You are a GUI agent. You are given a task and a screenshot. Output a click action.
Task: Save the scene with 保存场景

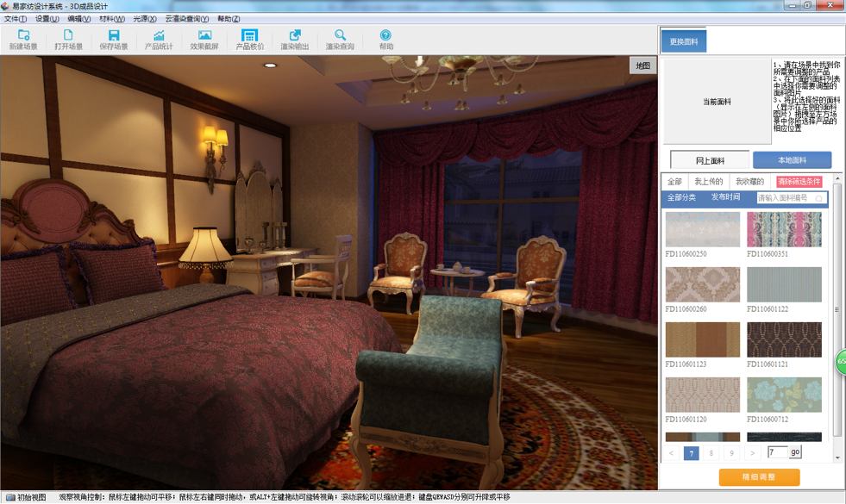pyautogui.click(x=114, y=40)
